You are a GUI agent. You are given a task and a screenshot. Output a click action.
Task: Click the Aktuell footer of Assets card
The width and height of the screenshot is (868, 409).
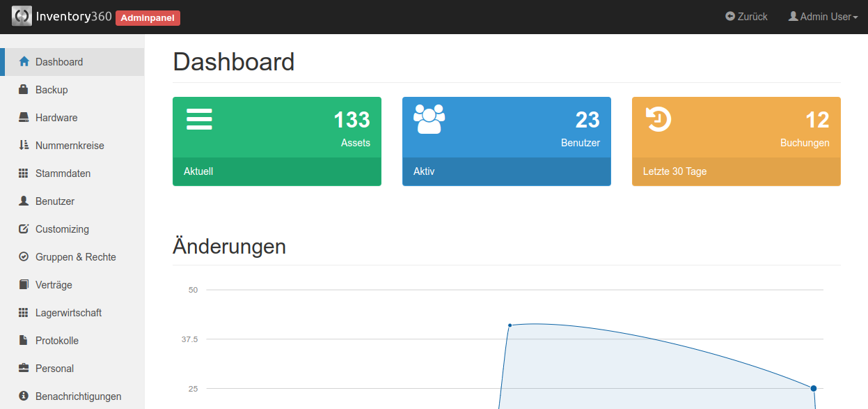276,171
